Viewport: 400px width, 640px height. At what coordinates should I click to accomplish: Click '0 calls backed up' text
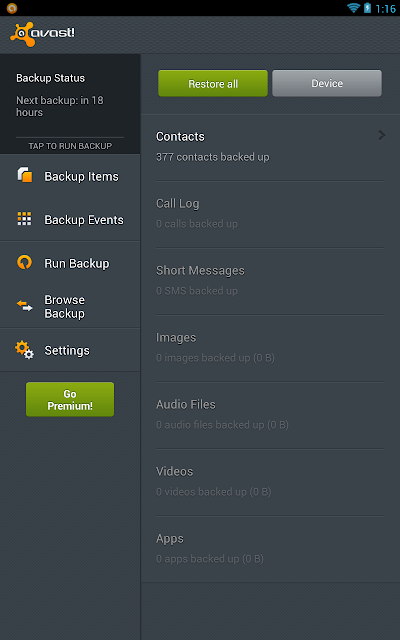[197, 224]
